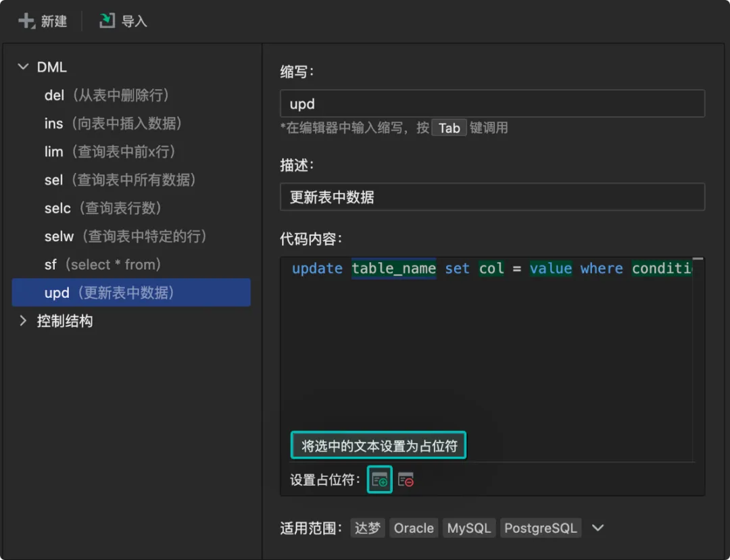730x560 pixels.
Task: Click the col placeholder in code
Action: click(491, 268)
